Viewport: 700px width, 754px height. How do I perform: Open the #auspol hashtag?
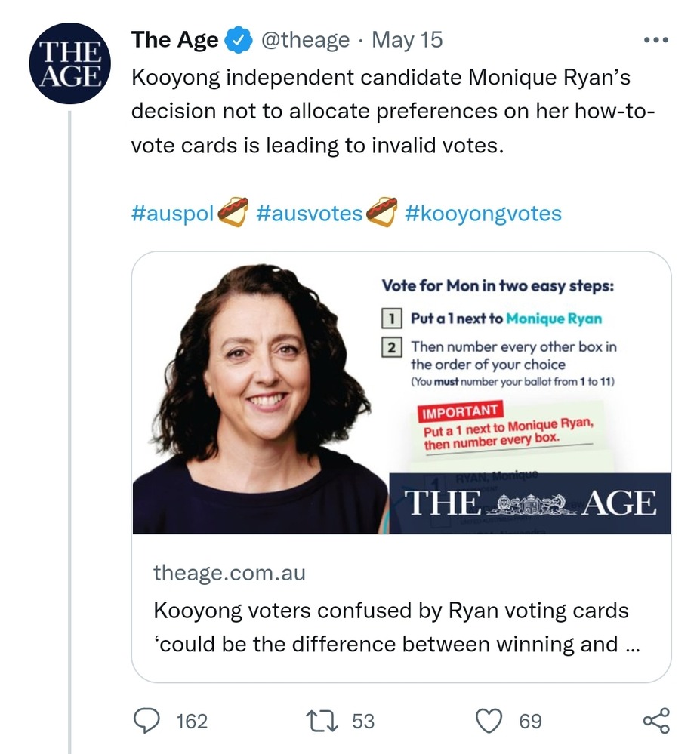click(x=174, y=214)
